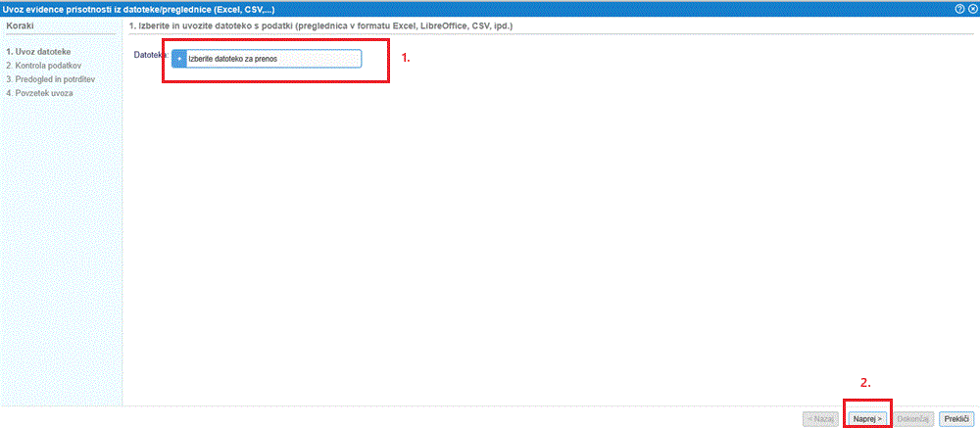Jump to step '4. Povzetek uvoza'
Screen dimensions: 980x428
(39, 93)
